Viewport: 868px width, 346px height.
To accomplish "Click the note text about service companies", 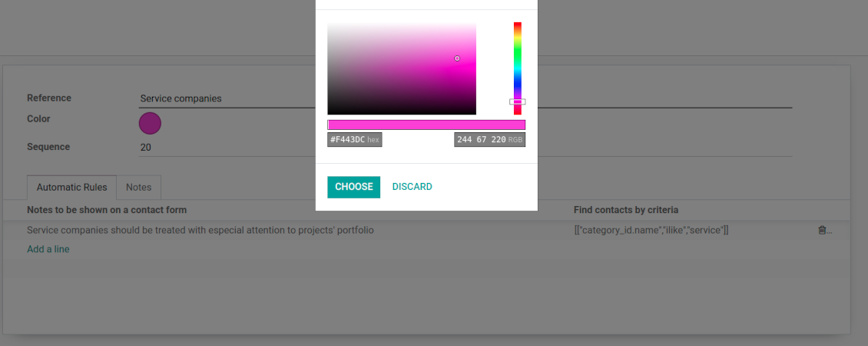I will [200, 230].
